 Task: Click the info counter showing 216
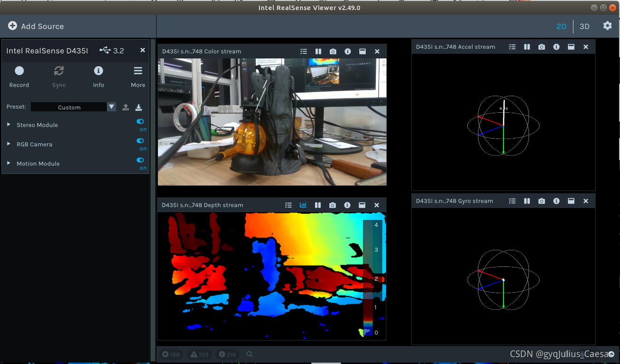click(228, 354)
